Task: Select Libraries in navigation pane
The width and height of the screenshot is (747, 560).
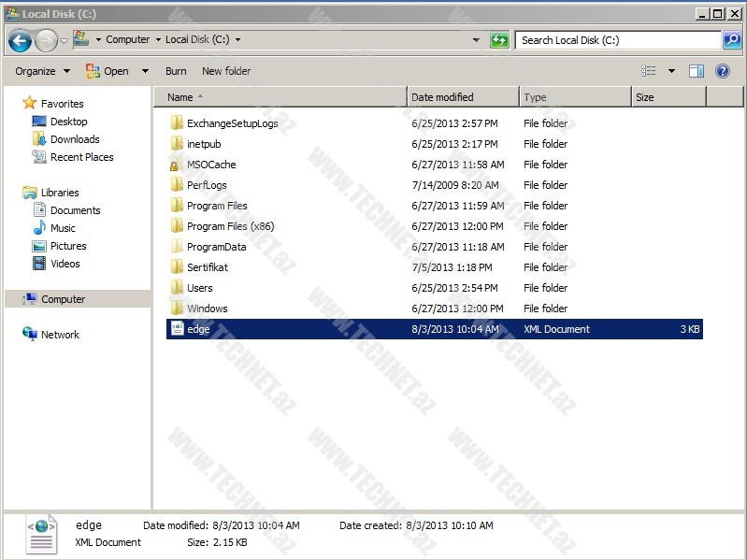Action: [60, 193]
